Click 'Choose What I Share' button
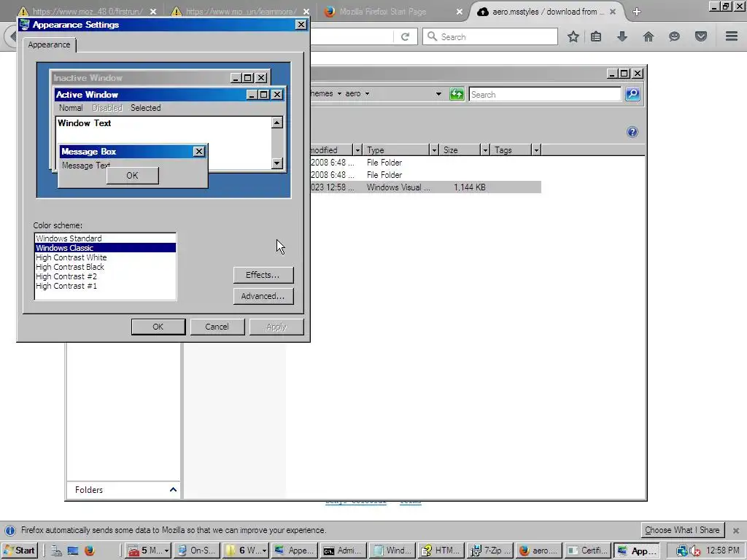Image resolution: width=747 pixels, height=560 pixels. pos(682,530)
